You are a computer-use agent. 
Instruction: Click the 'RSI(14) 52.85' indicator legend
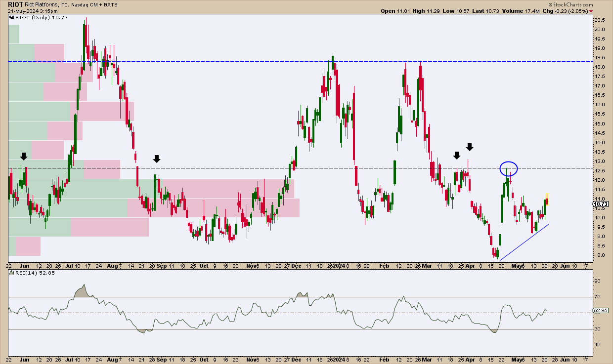[x=31, y=273]
